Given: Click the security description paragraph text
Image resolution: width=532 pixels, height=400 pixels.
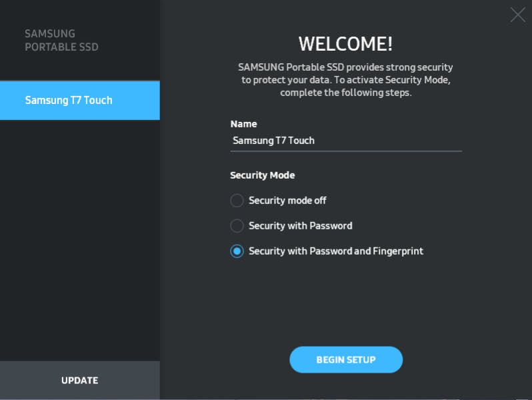Looking at the screenshot, I should tap(345, 81).
